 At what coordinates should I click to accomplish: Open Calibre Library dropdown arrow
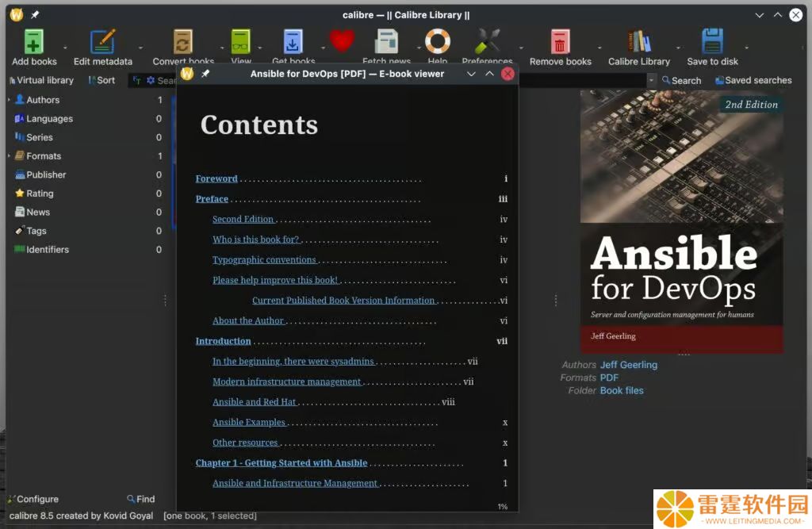click(678, 48)
